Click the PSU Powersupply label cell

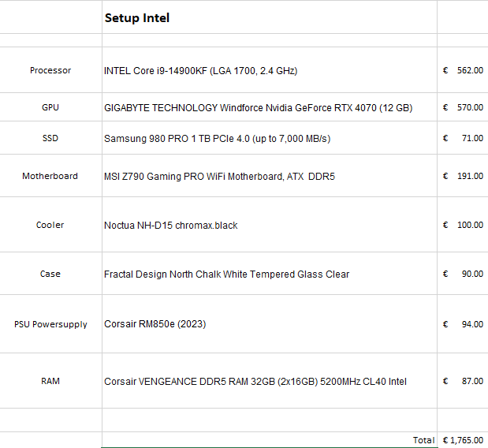50,324
